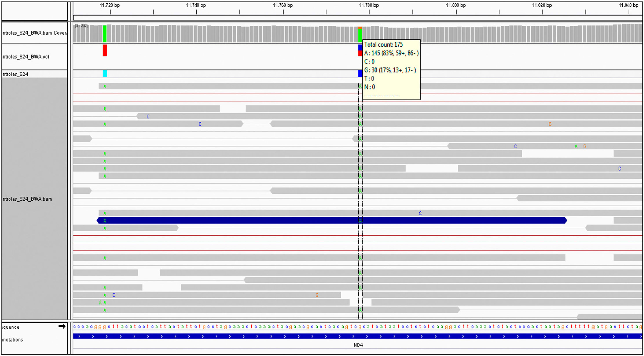Click the Sequence track label
Screen dimensions: 644x356
coord(10,327)
